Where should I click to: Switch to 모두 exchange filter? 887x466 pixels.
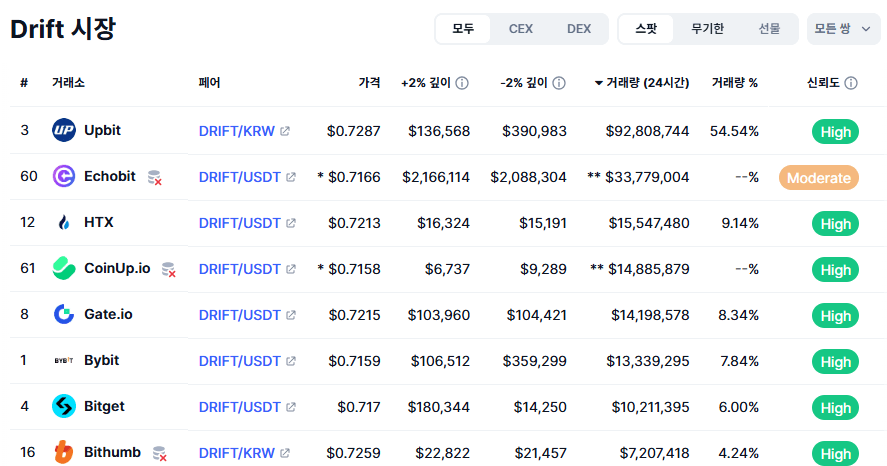click(x=463, y=29)
